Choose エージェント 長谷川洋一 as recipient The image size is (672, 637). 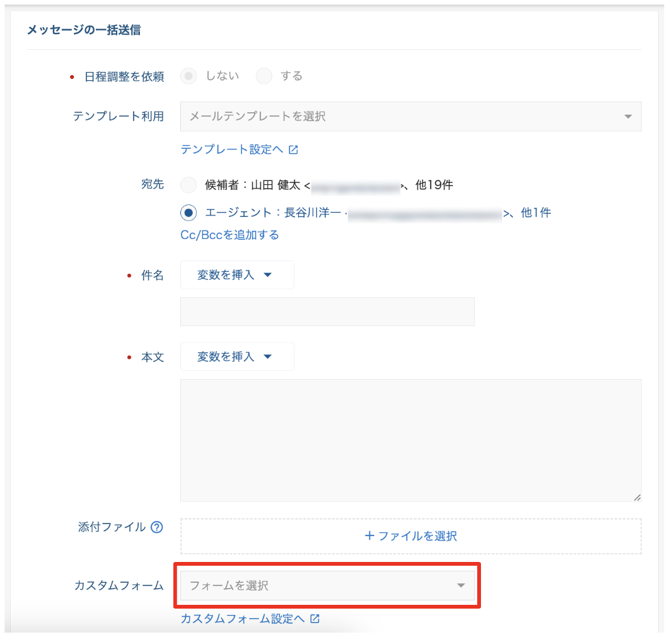click(188, 213)
